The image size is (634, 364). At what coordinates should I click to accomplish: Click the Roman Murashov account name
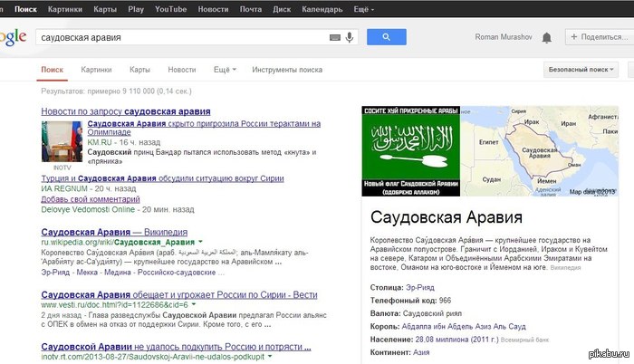pos(504,37)
